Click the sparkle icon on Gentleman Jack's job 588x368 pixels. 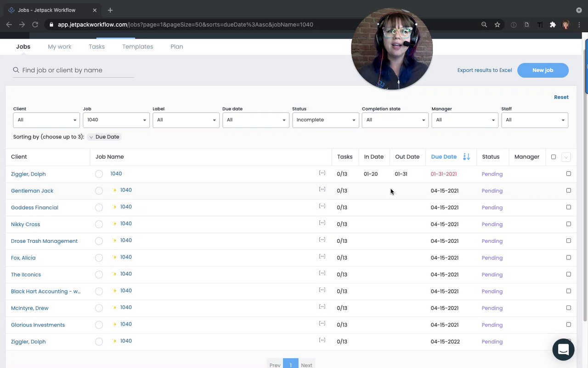coord(114,190)
